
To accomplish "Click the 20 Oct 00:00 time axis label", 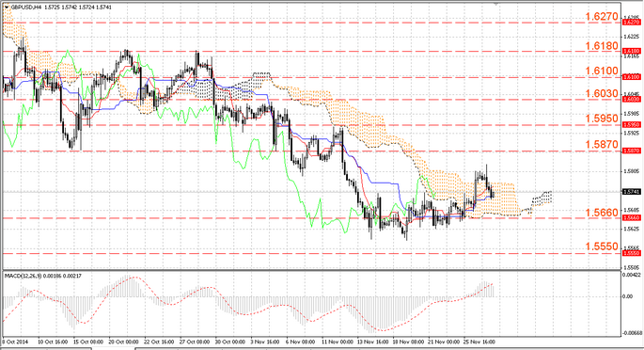I will [123, 342].
